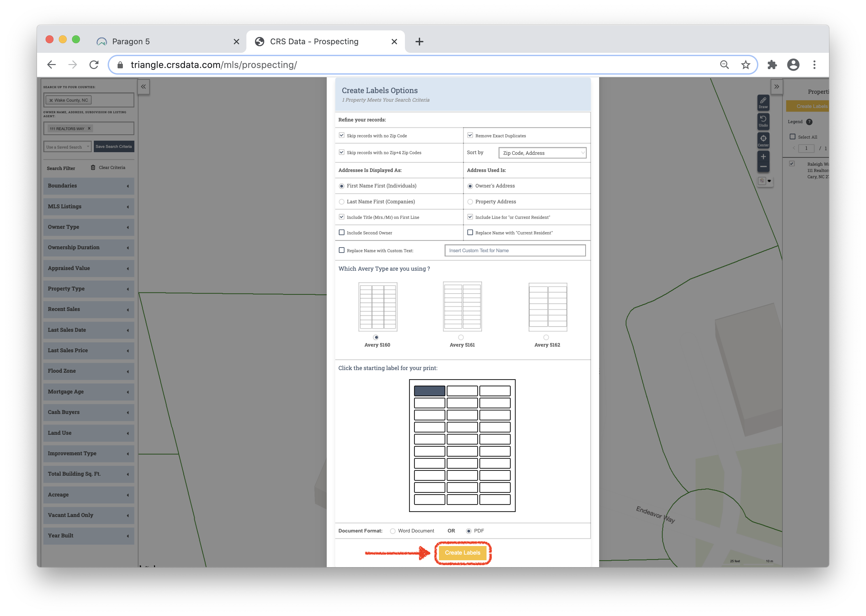Click the Undo tool on the map
The height and width of the screenshot is (616, 866).
(x=763, y=121)
